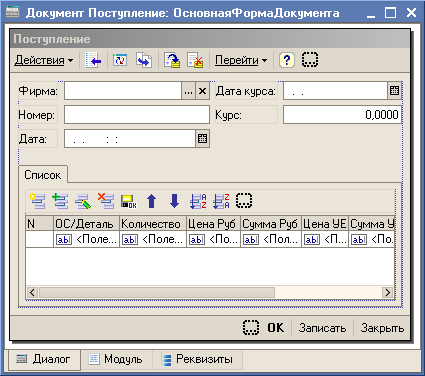Screen dimensions: 425x376
Task: Click into the Курс numeric field
Action: coord(342,115)
